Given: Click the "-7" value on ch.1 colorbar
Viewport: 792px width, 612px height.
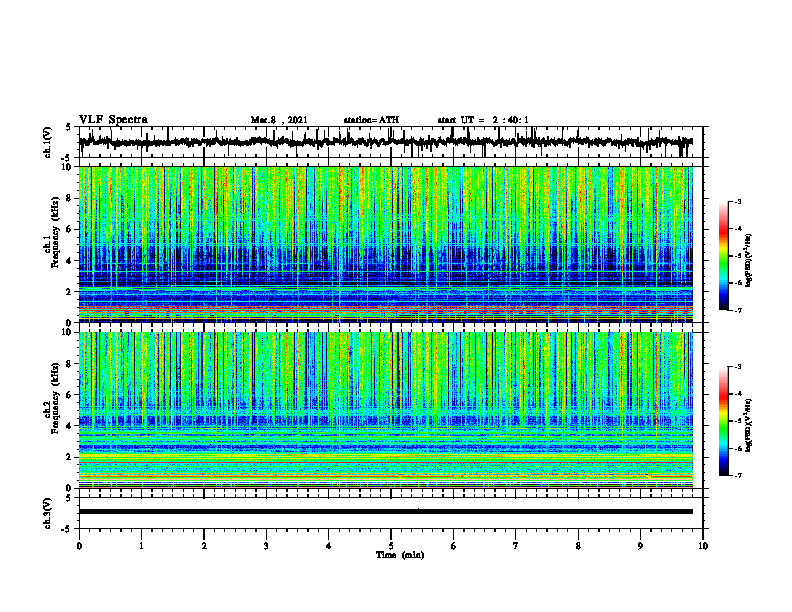Looking at the screenshot, I should (x=737, y=310).
